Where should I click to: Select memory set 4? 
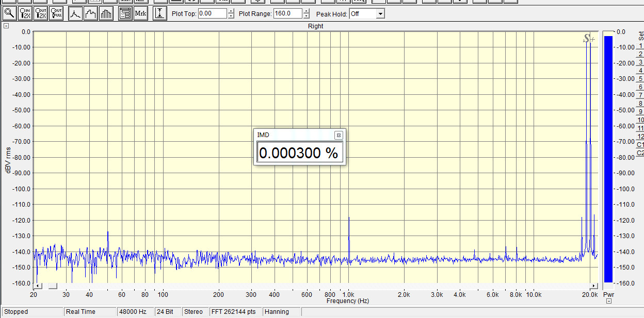[x=640, y=71]
